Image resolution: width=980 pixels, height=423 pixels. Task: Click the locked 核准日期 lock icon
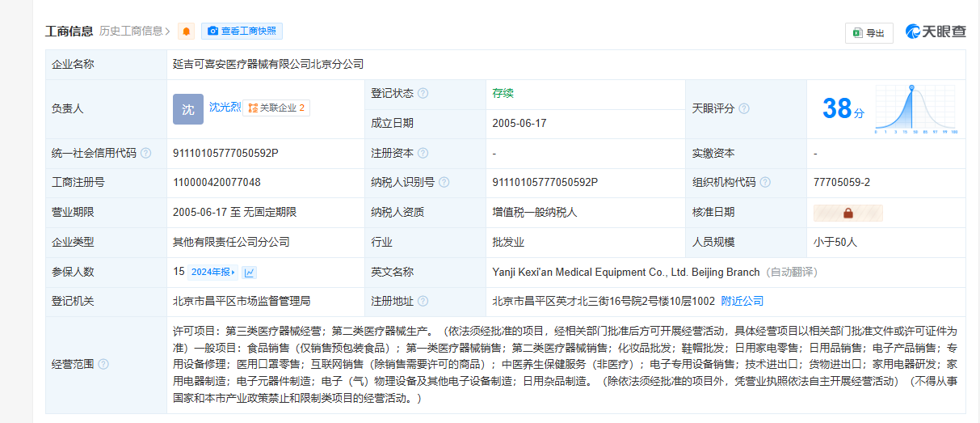coord(848,213)
